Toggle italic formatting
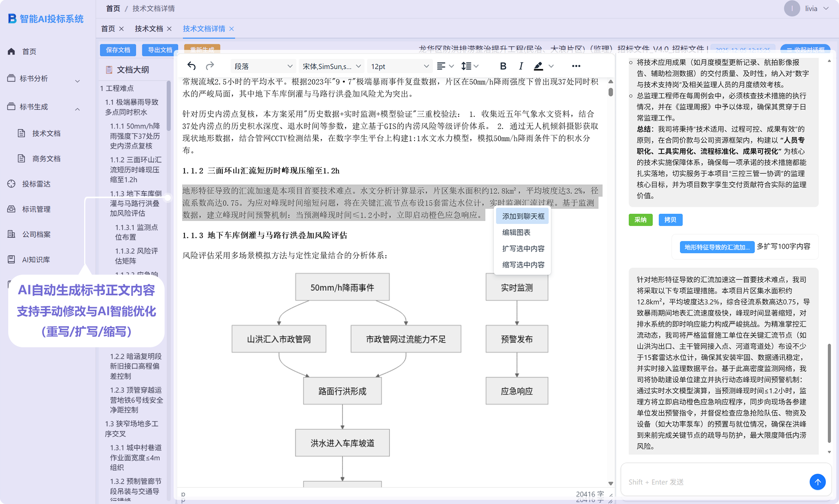839x504 pixels. [521, 66]
